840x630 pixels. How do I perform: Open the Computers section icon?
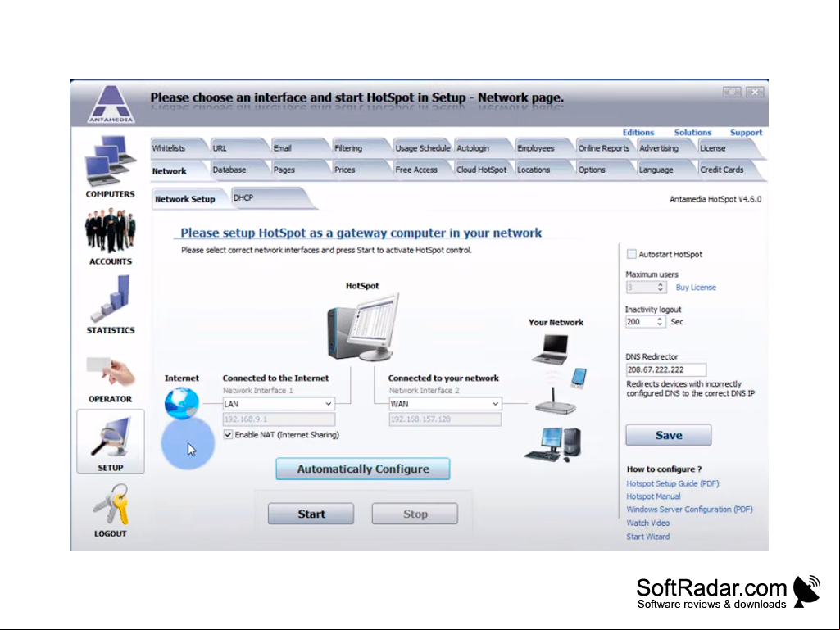click(x=110, y=161)
